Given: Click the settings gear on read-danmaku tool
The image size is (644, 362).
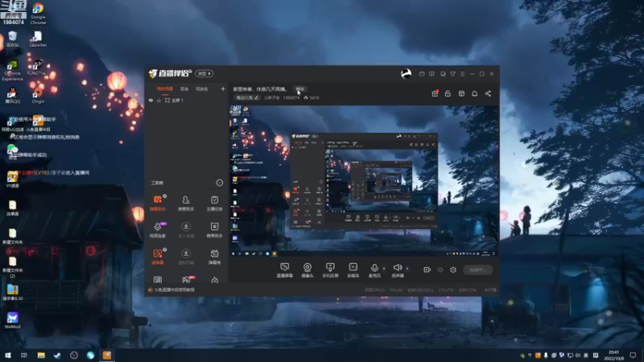Looking at the screenshot, I should coord(165,249).
